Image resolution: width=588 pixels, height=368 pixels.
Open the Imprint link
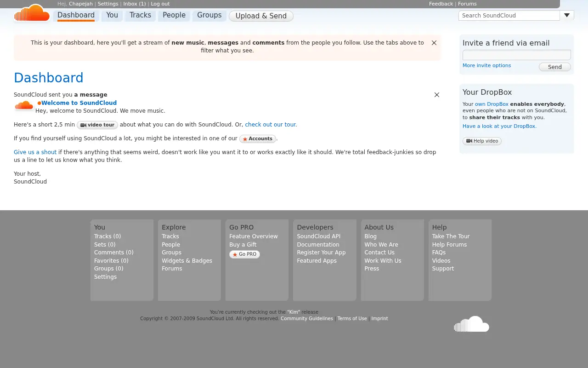click(x=379, y=319)
